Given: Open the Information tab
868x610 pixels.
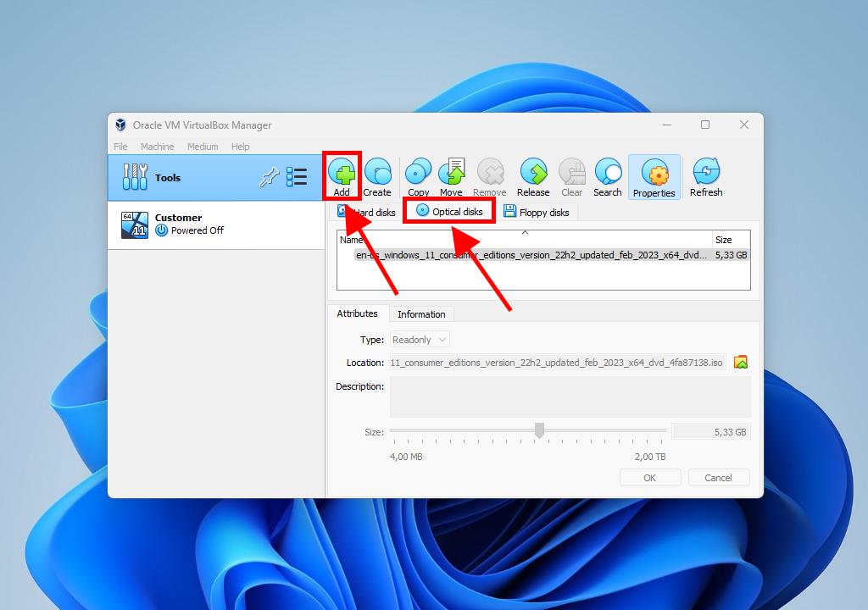Looking at the screenshot, I should pos(421,314).
